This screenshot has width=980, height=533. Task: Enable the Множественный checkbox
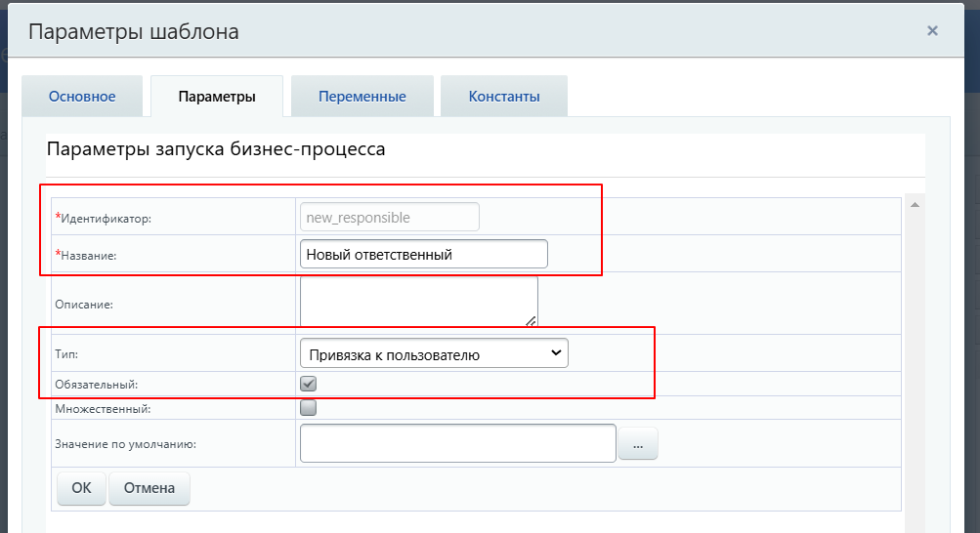pyautogui.click(x=309, y=408)
